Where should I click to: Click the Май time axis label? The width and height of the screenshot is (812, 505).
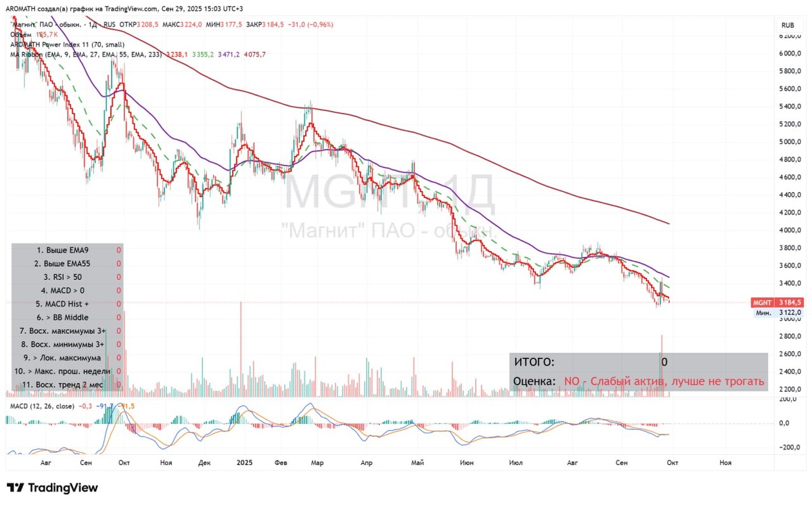(418, 463)
